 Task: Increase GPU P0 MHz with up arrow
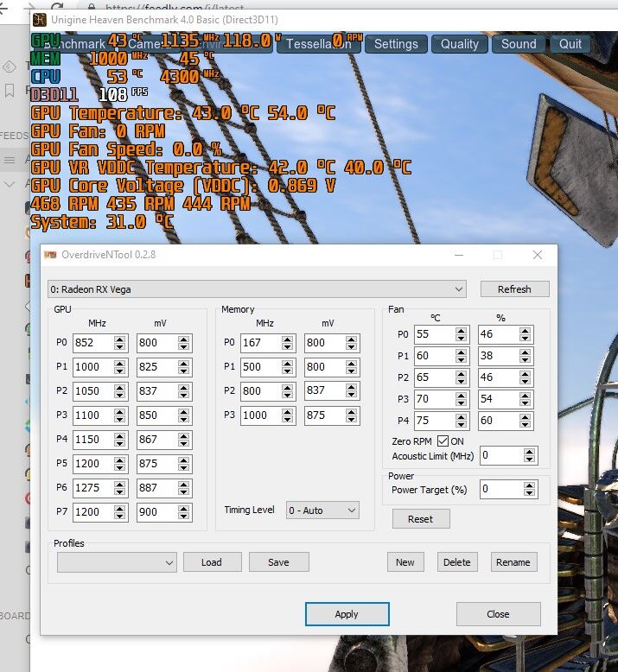click(119, 339)
